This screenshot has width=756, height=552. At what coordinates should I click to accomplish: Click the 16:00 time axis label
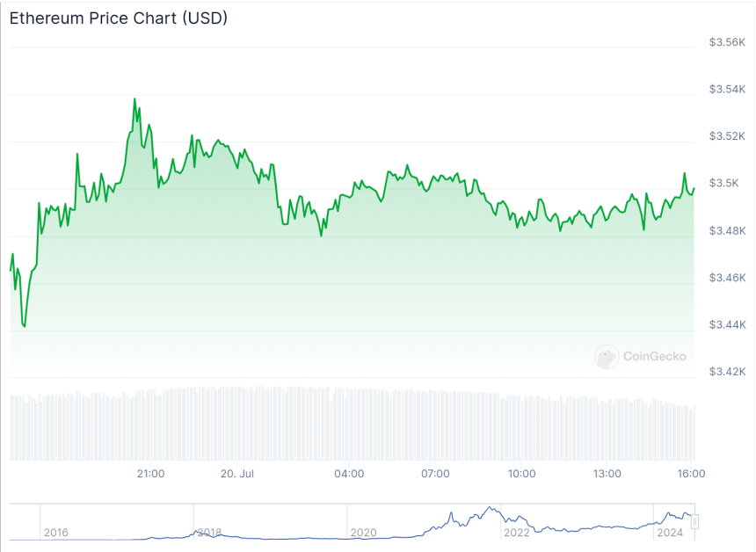pyautogui.click(x=692, y=475)
